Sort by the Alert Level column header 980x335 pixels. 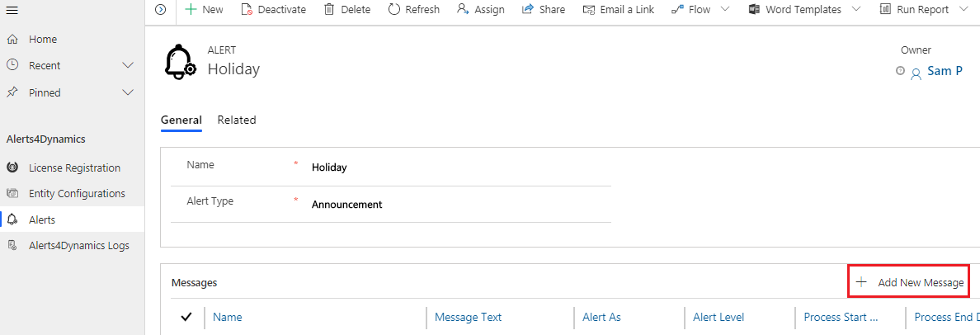pos(719,317)
